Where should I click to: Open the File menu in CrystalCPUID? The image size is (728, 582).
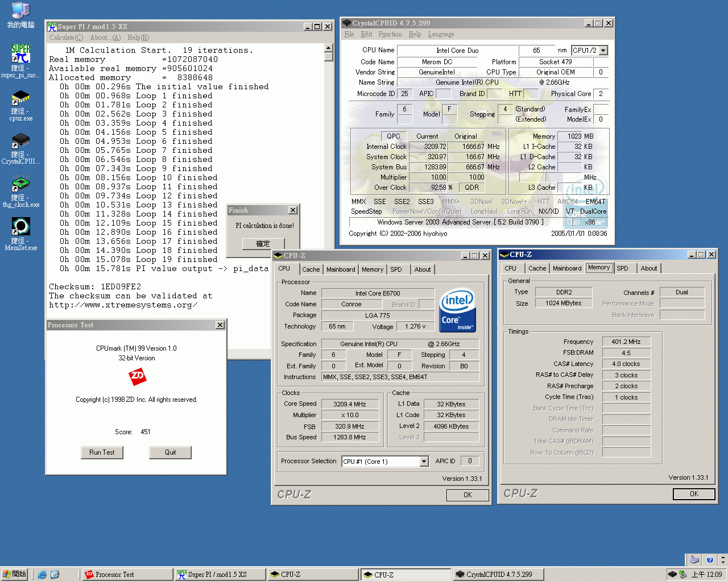[x=349, y=34]
